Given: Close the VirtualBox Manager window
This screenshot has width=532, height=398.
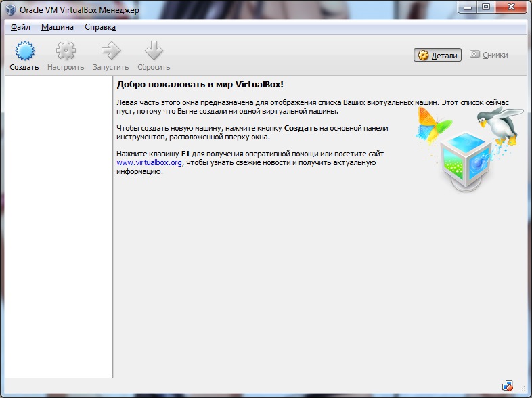Looking at the screenshot, I should (x=511, y=7).
